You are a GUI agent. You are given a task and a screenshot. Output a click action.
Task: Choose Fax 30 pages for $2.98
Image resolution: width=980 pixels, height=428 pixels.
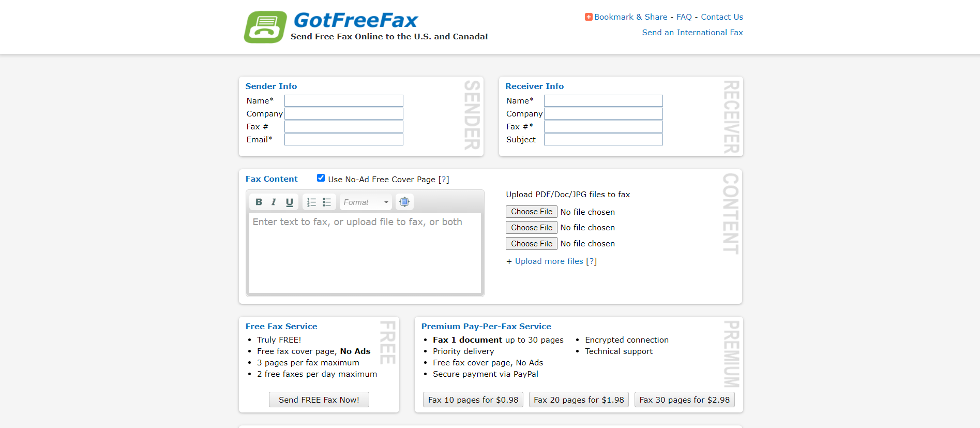point(685,400)
